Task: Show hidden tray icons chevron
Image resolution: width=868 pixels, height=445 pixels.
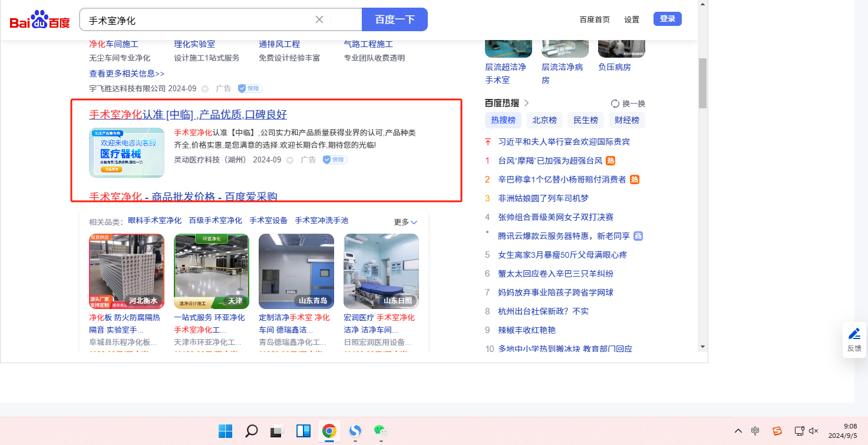Action: 738,431
